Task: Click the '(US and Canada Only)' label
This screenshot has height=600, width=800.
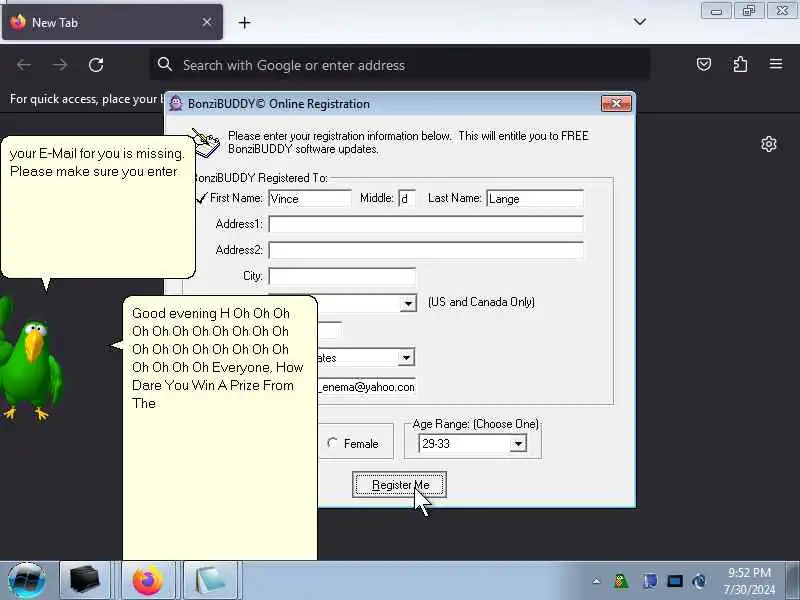Action: tap(481, 302)
